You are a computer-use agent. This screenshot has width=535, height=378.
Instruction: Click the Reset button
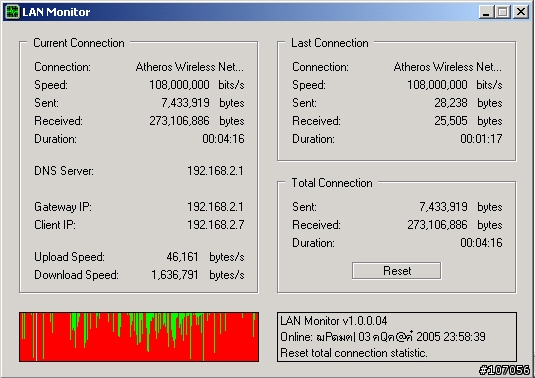pyautogui.click(x=396, y=271)
